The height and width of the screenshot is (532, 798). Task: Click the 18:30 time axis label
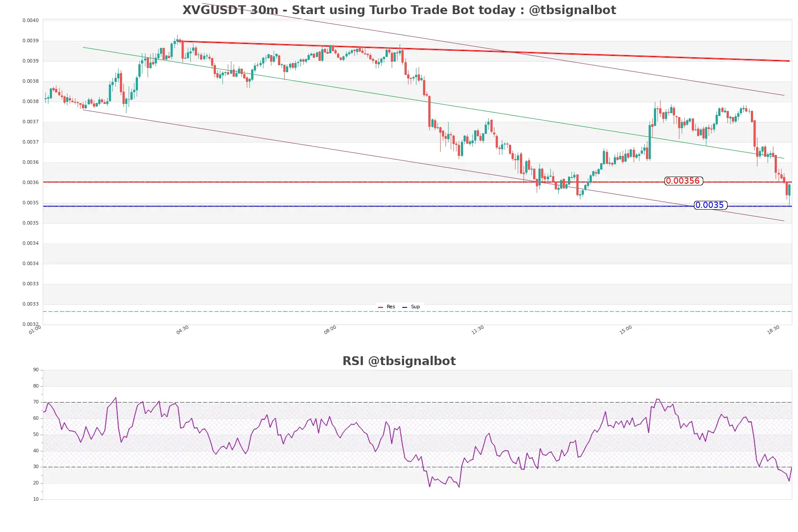click(x=773, y=330)
